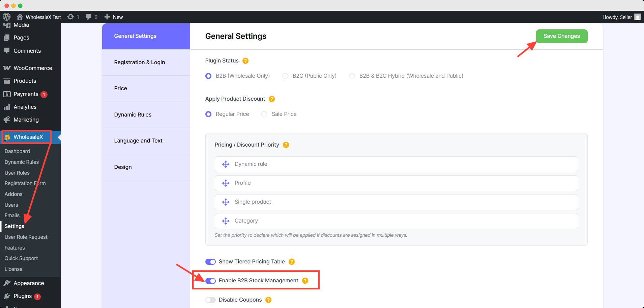Open Dynamic Rules in left admin submenu
644x308 pixels.
pos(22,162)
